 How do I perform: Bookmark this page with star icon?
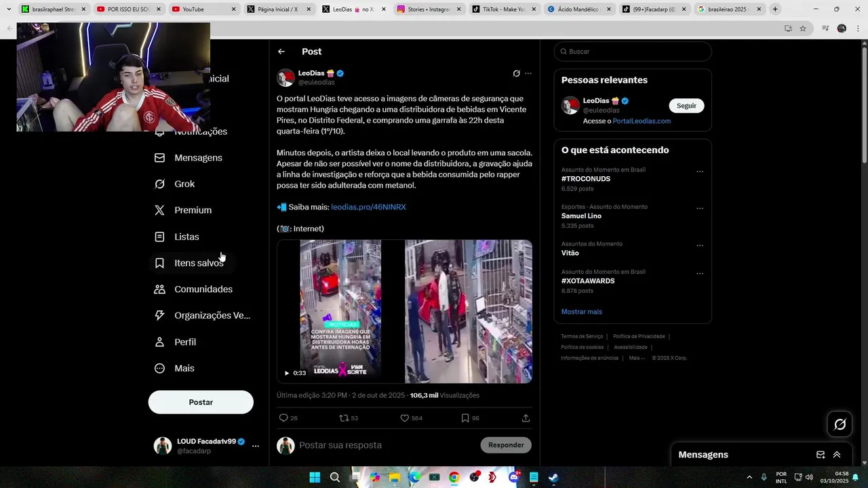click(803, 28)
